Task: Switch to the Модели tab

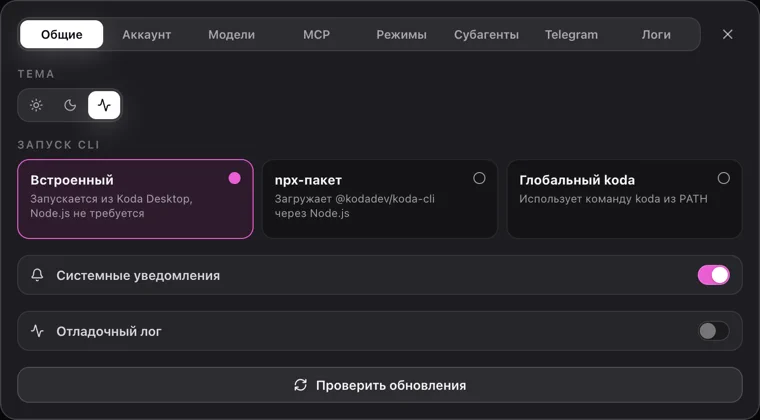Action: (x=232, y=34)
